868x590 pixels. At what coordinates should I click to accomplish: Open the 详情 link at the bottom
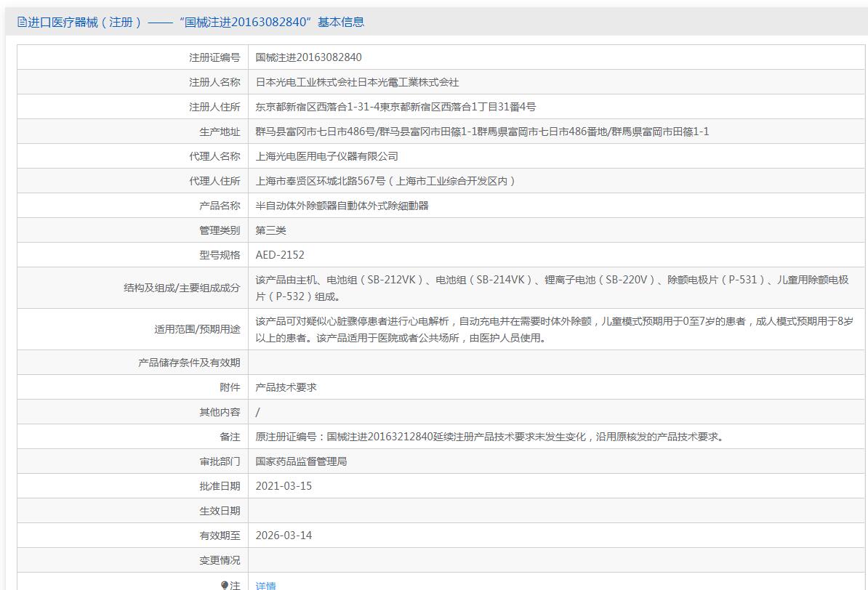[266, 585]
